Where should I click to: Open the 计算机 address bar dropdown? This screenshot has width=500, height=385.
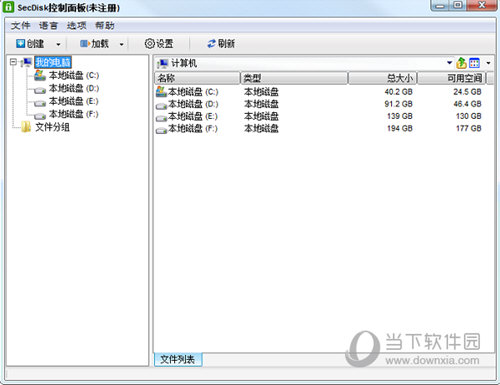click(x=449, y=63)
